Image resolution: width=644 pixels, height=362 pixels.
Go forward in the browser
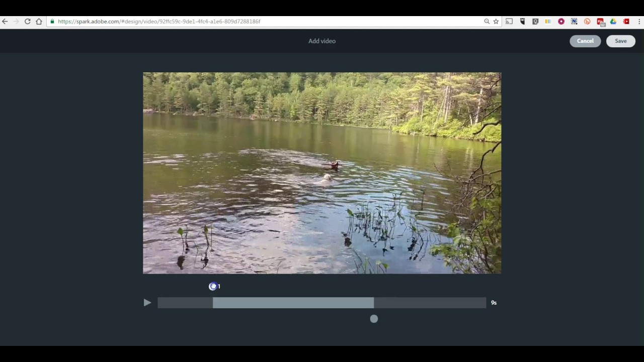(16, 22)
